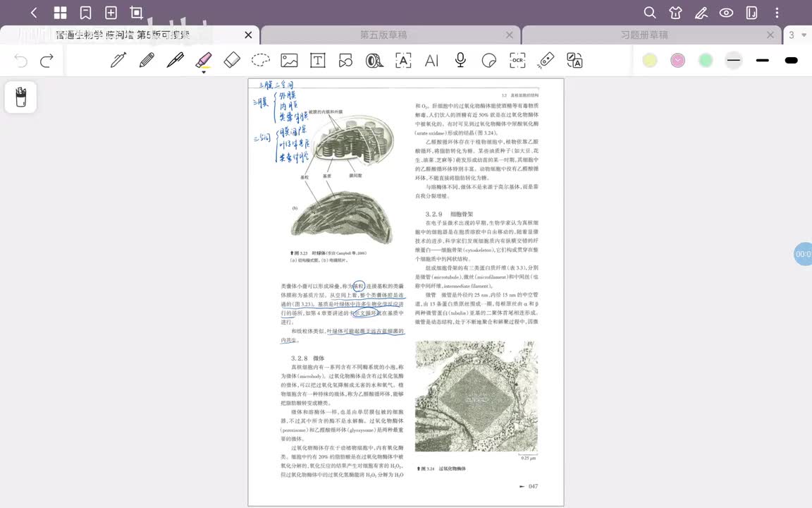Close the 普通生物学 tab

[248, 35]
